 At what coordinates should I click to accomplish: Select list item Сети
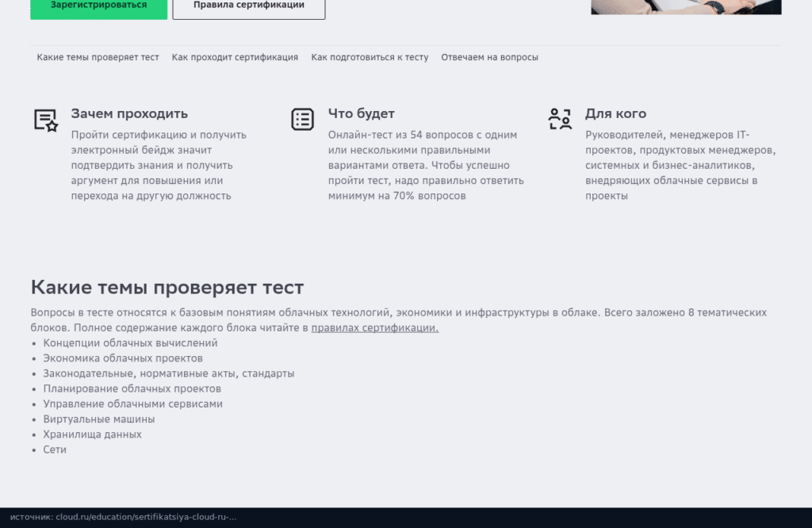(x=55, y=450)
